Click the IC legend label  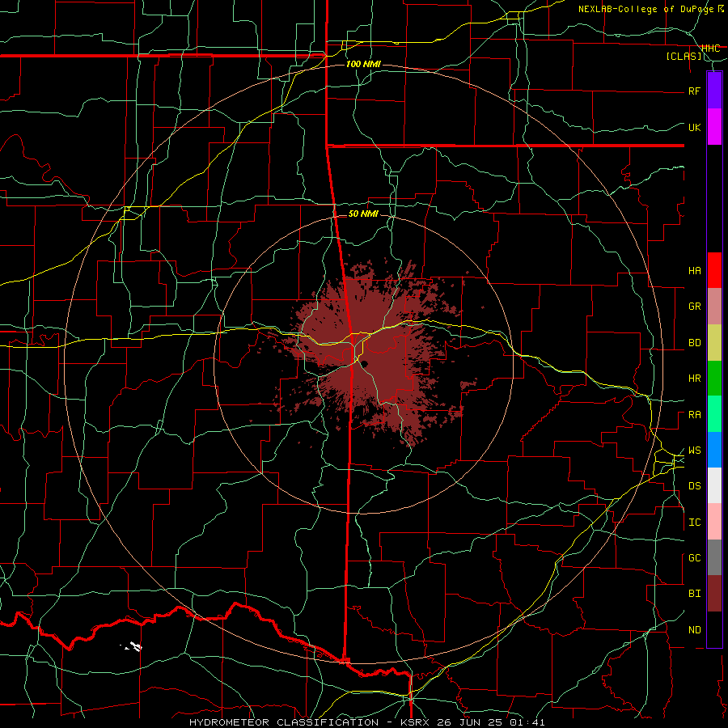click(695, 523)
